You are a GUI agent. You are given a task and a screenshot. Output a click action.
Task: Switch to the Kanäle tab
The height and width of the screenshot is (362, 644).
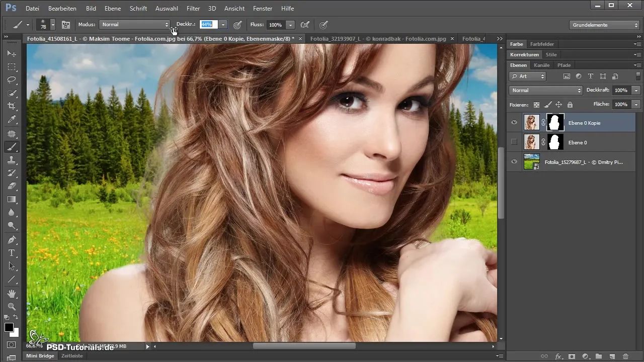(541, 65)
